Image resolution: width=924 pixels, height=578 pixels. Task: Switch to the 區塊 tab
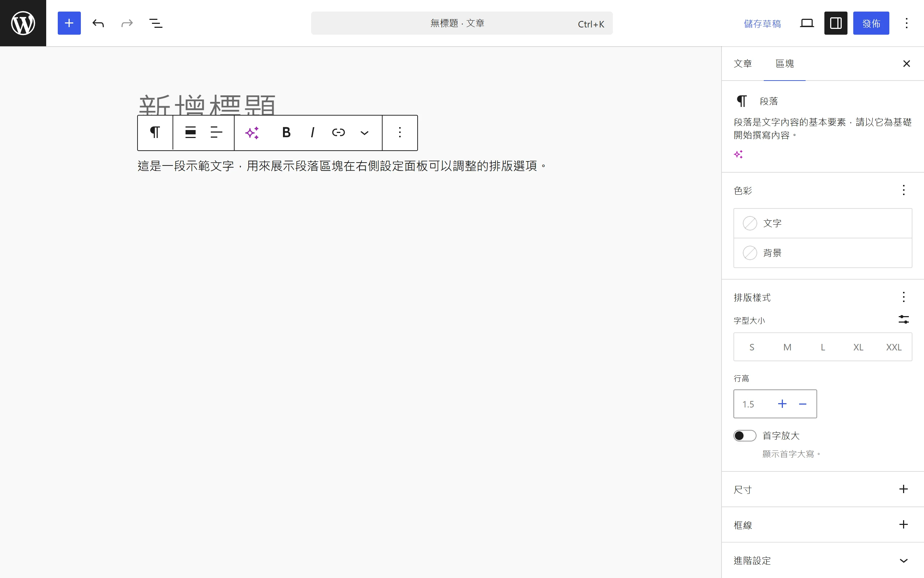(785, 64)
